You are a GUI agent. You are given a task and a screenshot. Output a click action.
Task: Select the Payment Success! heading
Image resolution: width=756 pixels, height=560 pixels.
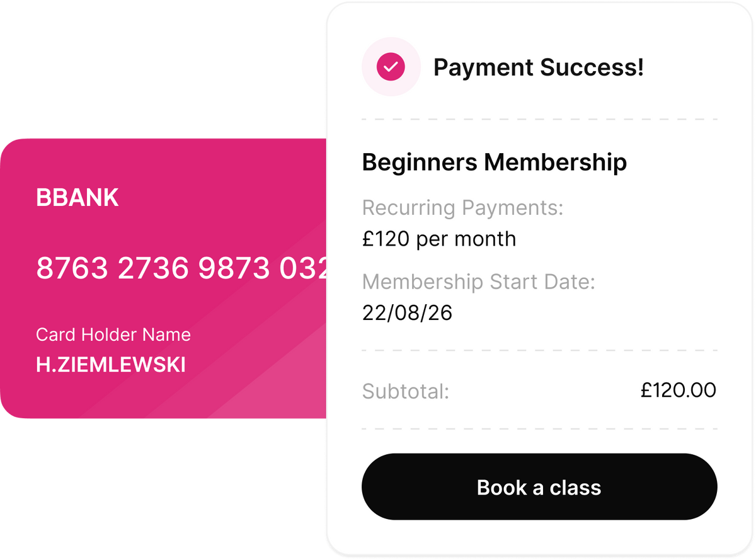[x=539, y=67]
